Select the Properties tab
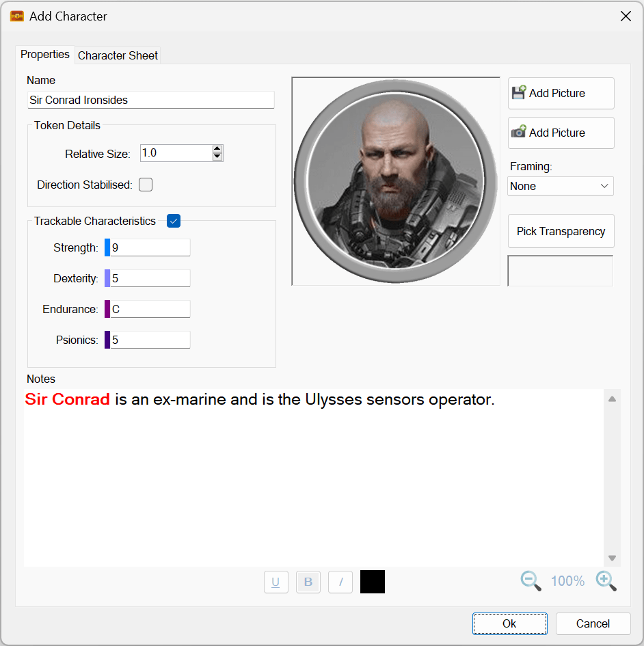Screen dimensions: 644x646 point(45,55)
